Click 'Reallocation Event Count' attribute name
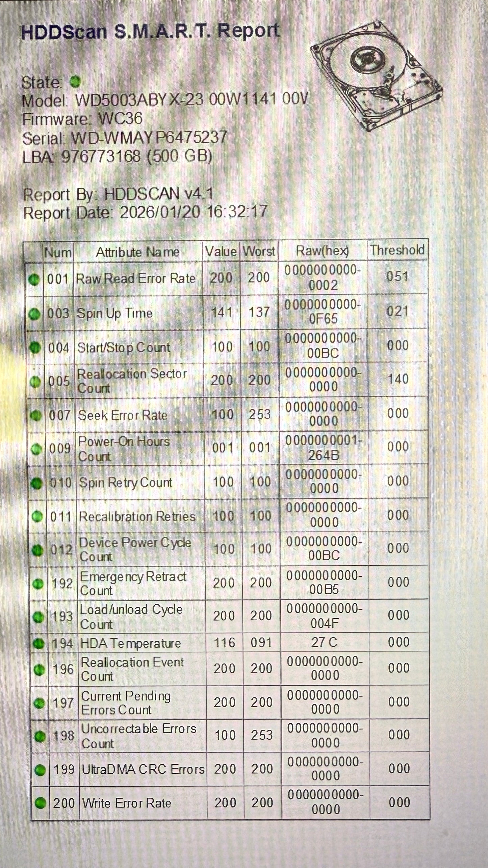488x868 pixels. click(133, 669)
